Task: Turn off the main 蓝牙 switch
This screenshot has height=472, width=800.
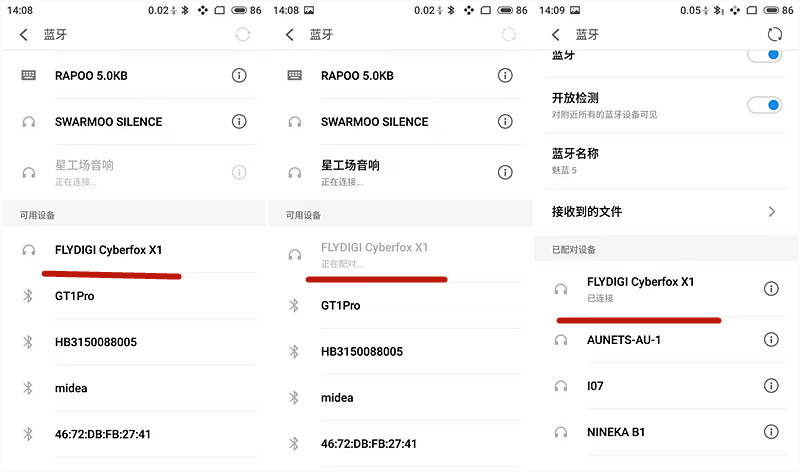Action: tap(764, 55)
